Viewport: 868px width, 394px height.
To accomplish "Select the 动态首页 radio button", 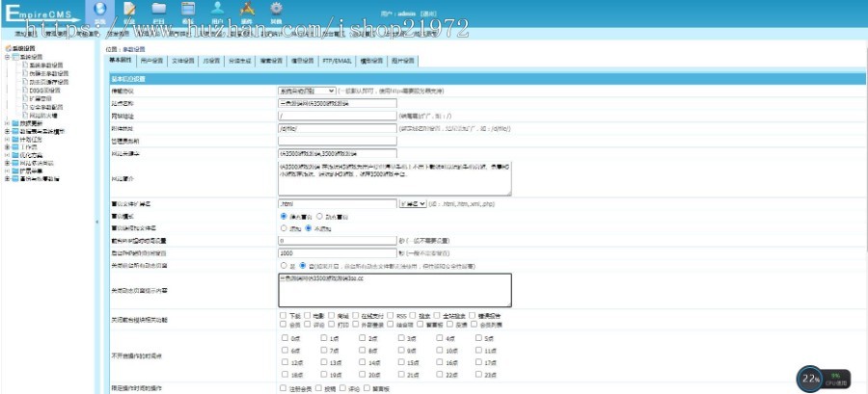I will pos(319,217).
